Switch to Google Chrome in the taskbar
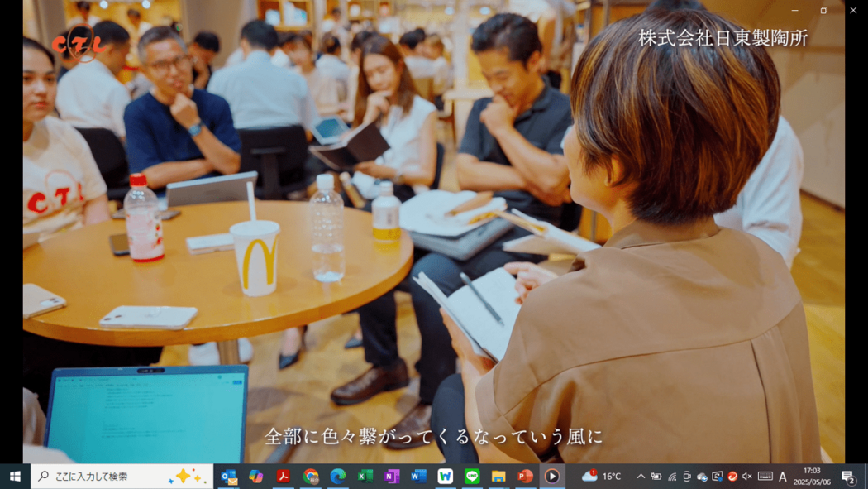 pos(311,477)
